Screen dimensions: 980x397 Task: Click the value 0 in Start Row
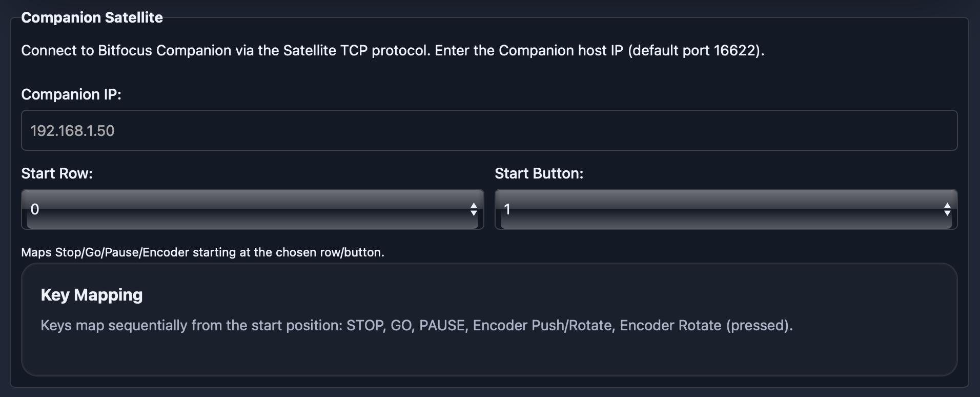tap(35, 209)
